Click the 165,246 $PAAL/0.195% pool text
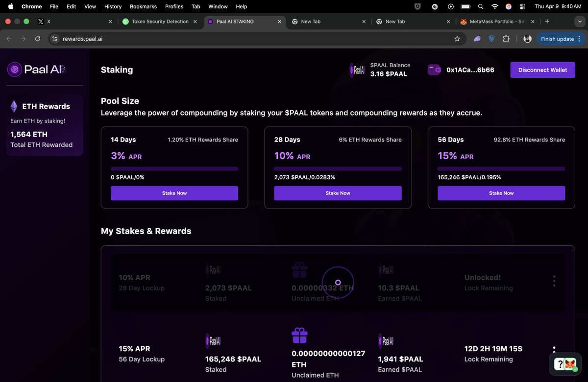Viewport: 588px width, 382px height. pos(469,177)
